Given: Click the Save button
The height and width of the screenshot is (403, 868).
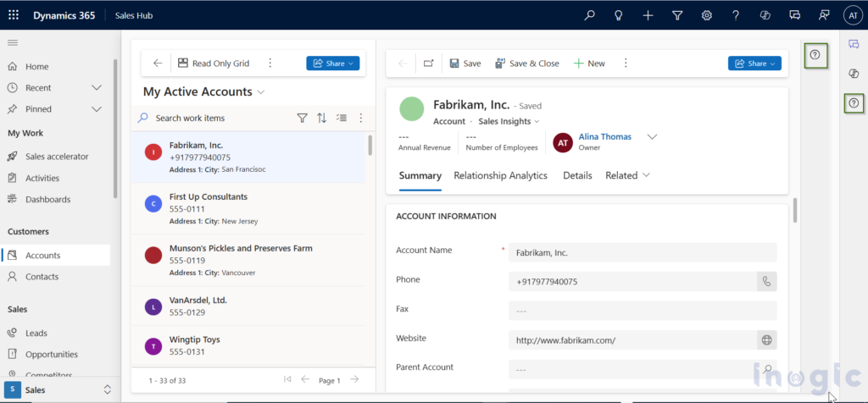Looking at the screenshot, I should coord(465,63).
